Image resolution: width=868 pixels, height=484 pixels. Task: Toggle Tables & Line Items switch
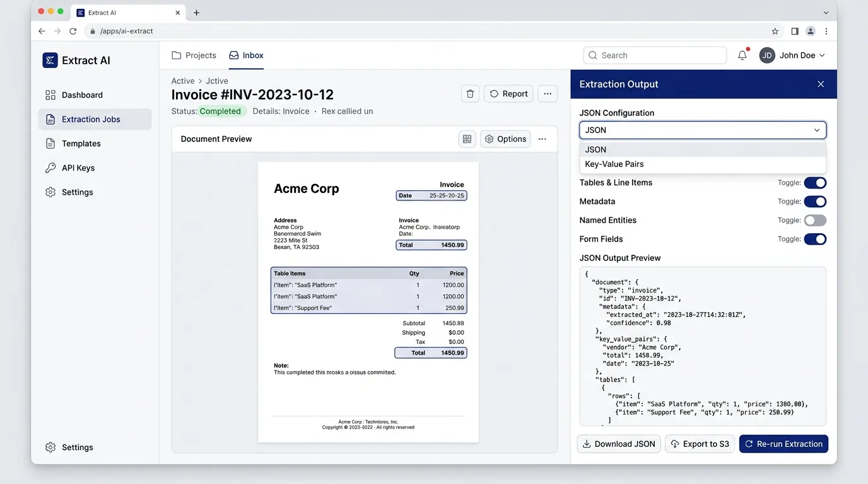(x=815, y=183)
